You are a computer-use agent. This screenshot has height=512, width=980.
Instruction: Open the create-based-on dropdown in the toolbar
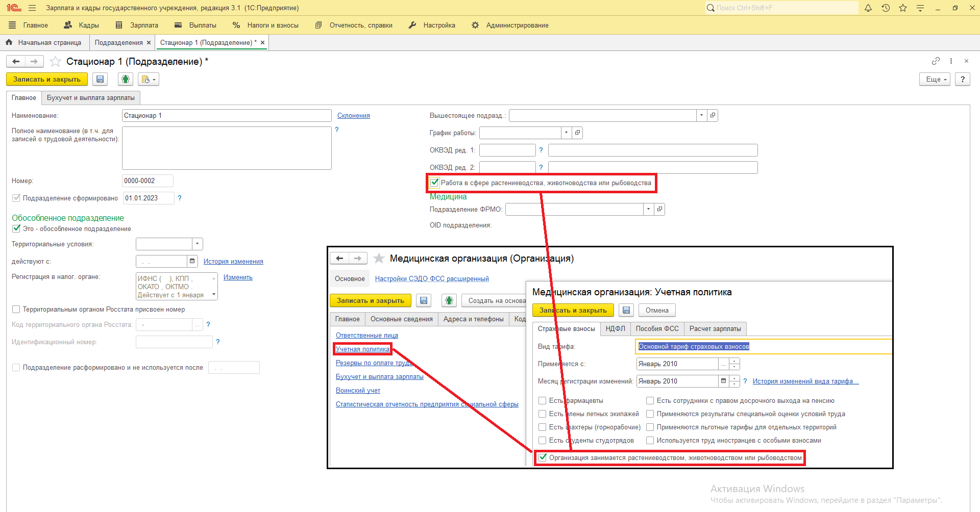pyautogui.click(x=149, y=80)
